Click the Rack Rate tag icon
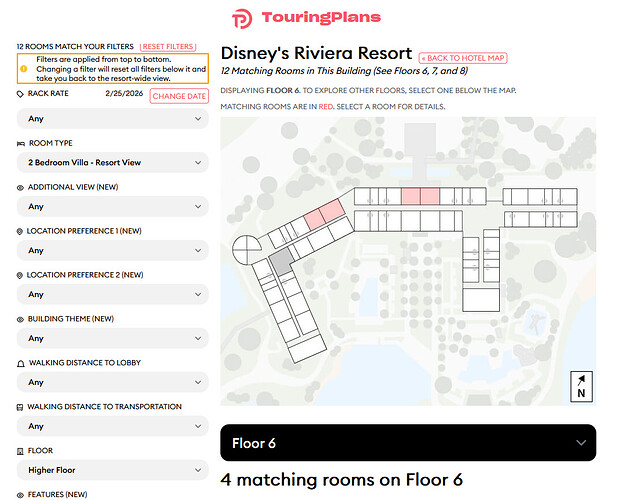The height and width of the screenshot is (500, 626). pyautogui.click(x=21, y=93)
